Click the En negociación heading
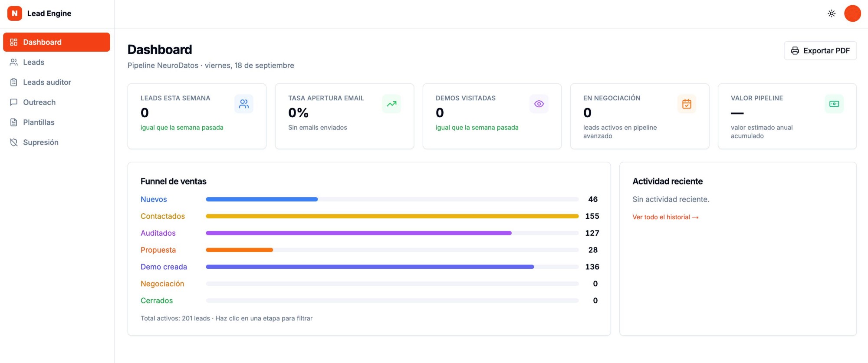 pyautogui.click(x=612, y=98)
